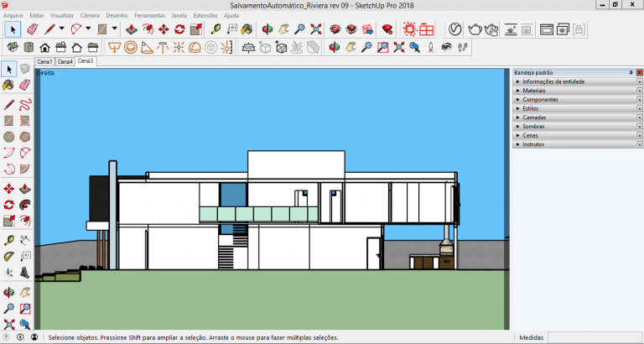Add a V-Ray dome light
The height and width of the screenshot is (344, 644).
195,48
